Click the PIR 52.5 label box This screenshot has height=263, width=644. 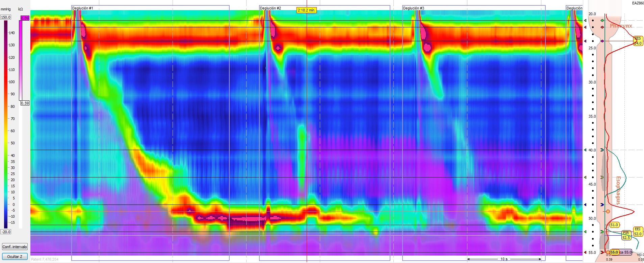pyautogui.click(x=626, y=235)
